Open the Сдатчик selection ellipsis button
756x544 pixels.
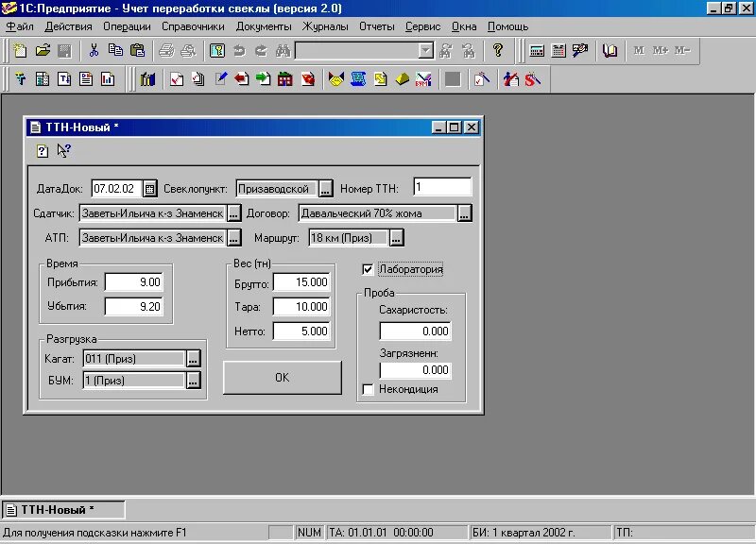point(233,213)
